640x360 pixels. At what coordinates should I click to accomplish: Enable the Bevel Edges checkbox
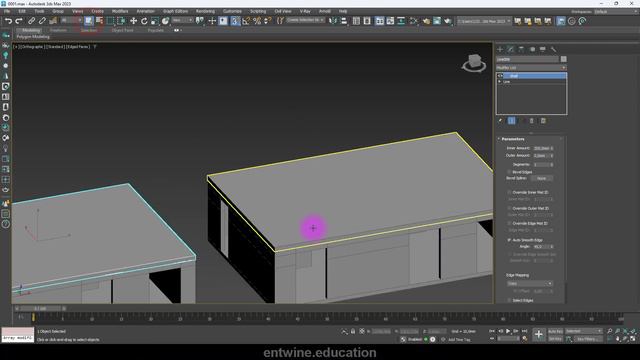tap(509, 172)
